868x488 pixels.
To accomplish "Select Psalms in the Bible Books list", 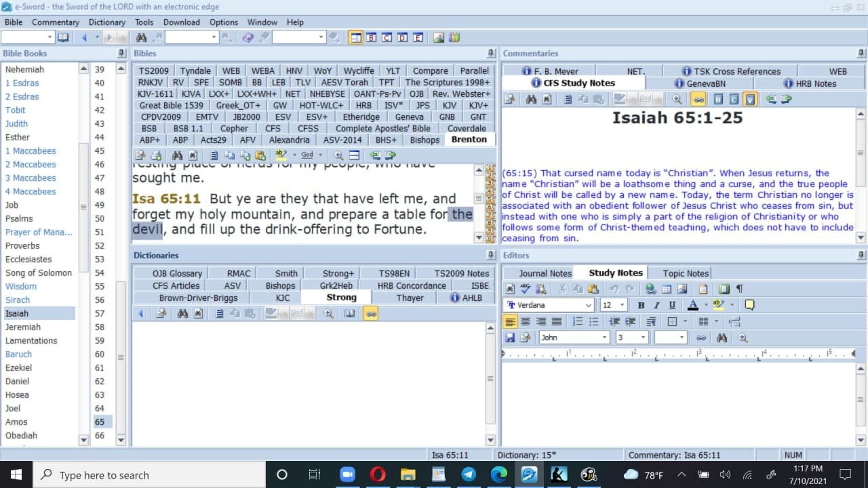I will pos(19,219).
